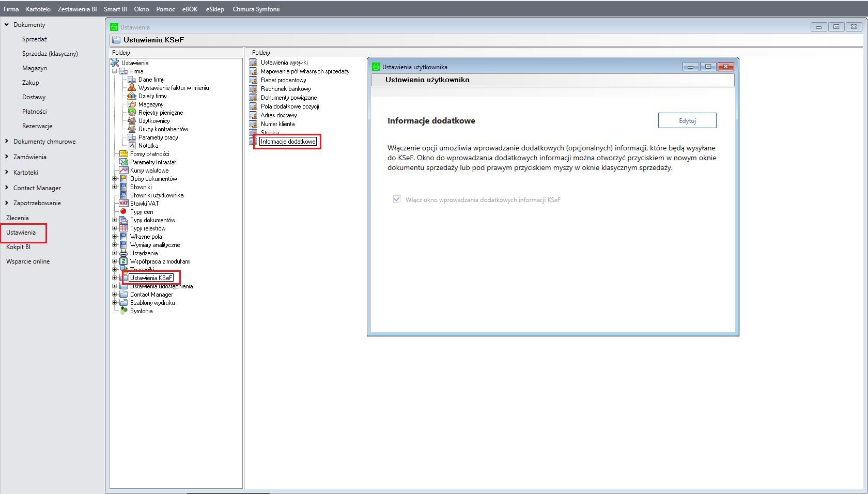Screen dimensions: 868x494
Task: Toggle the KSeF additional information window checkbox
Action: click(397, 199)
